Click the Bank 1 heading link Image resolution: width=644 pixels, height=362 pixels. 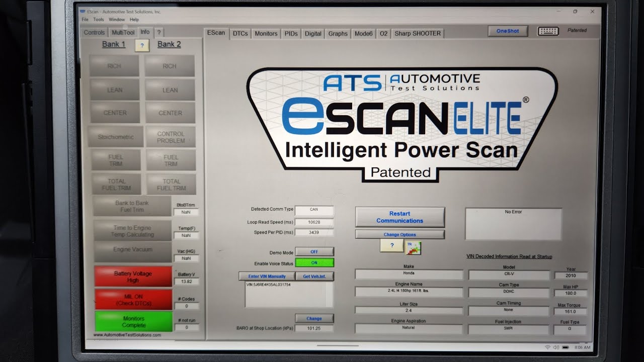pos(114,44)
